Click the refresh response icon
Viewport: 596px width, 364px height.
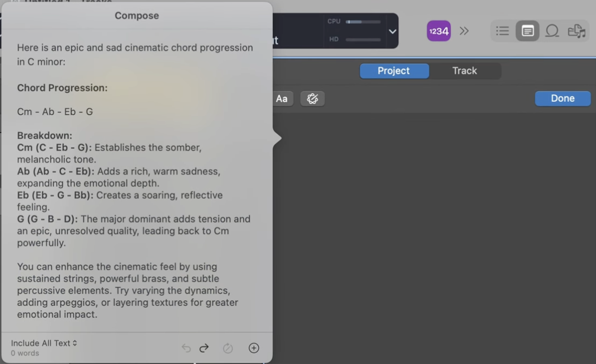coord(228,348)
